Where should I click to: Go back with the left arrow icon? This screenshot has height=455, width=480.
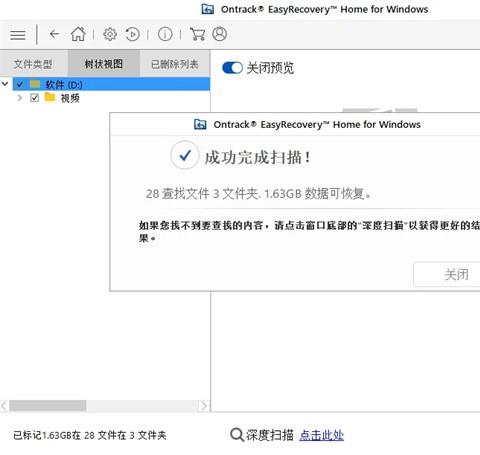[54, 34]
